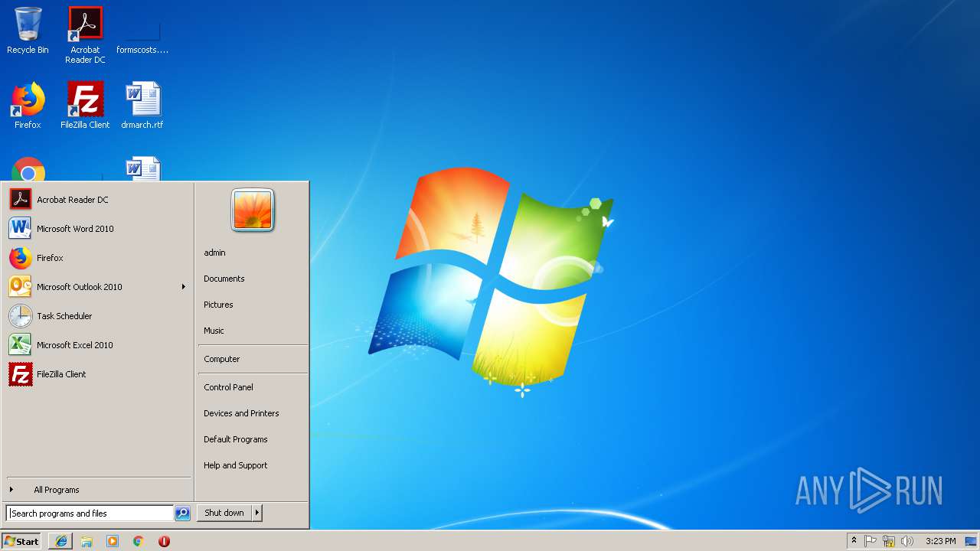This screenshot has width=980, height=551.
Task: Open FileZilla Client desktop shortcut
Action: 85,106
